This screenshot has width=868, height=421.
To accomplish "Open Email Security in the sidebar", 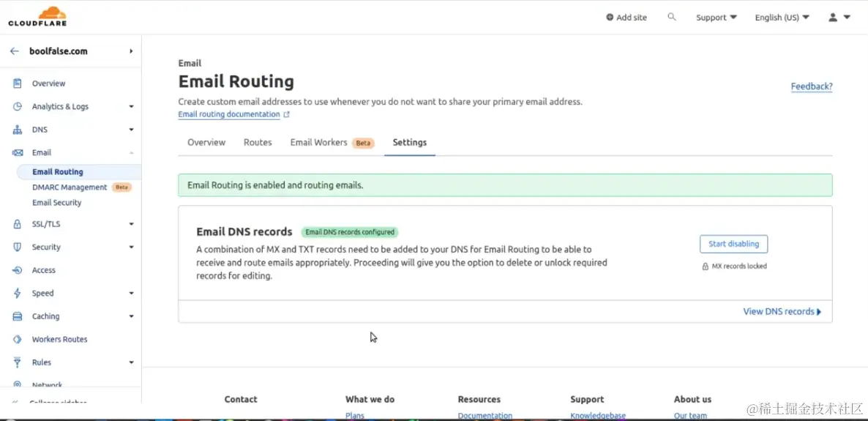I will coord(57,203).
